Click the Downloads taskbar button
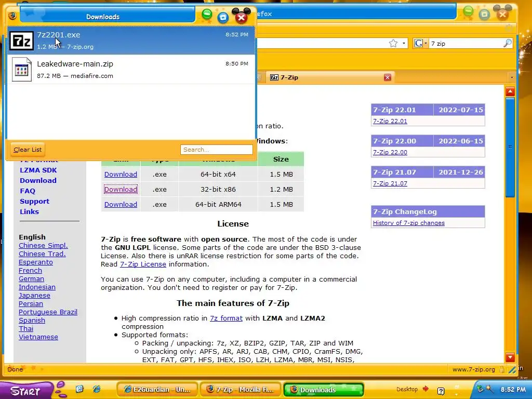Image resolution: width=532 pixels, height=399 pixels. [323, 390]
